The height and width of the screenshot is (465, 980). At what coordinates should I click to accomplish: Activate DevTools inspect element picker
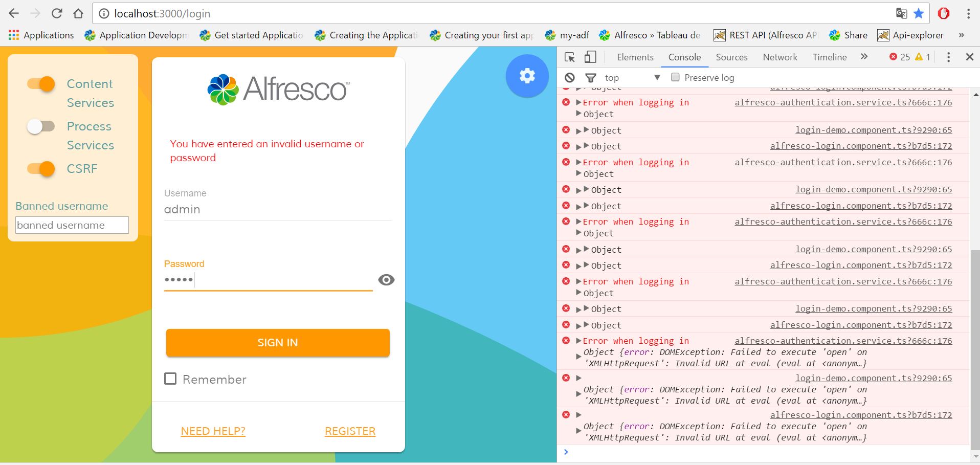[x=570, y=57]
